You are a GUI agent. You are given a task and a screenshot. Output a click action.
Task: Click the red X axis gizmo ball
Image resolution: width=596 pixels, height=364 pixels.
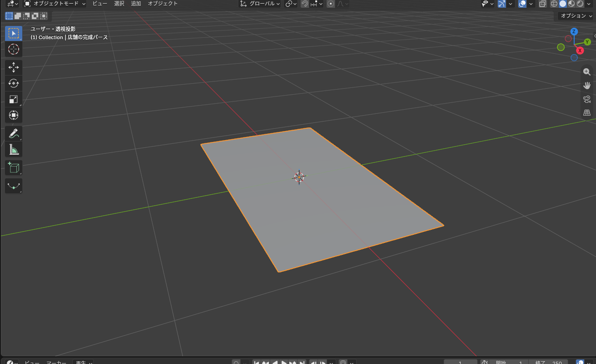[x=580, y=51]
